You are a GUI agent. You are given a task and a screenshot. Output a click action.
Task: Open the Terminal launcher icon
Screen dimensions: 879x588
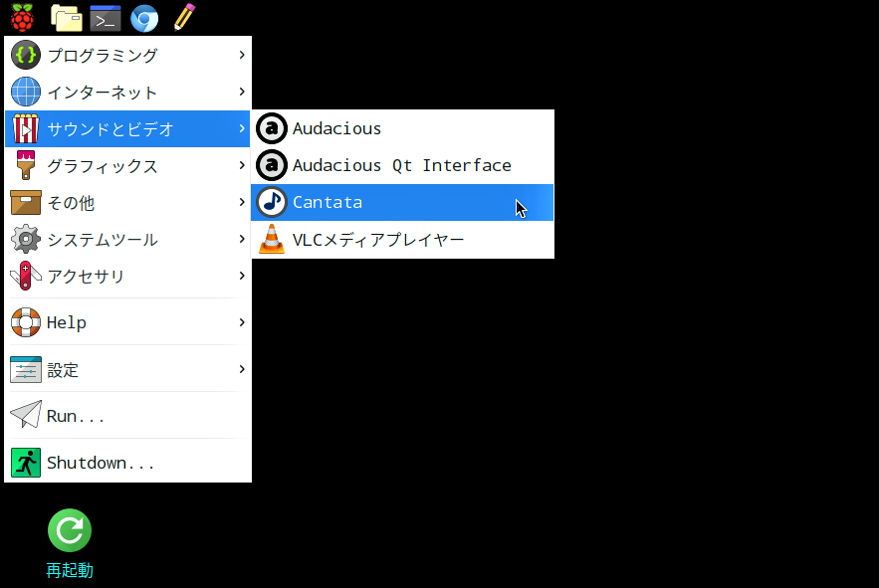[106, 17]
